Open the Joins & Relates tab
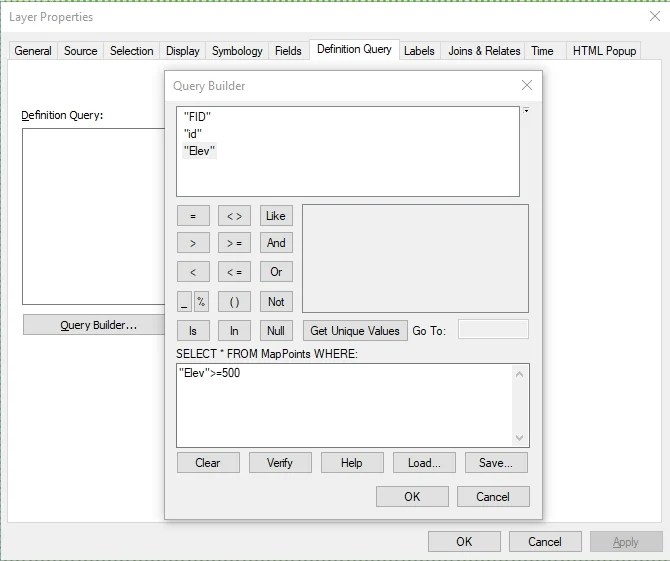Viewport: 670px width, 561px height. coord(484,51)
